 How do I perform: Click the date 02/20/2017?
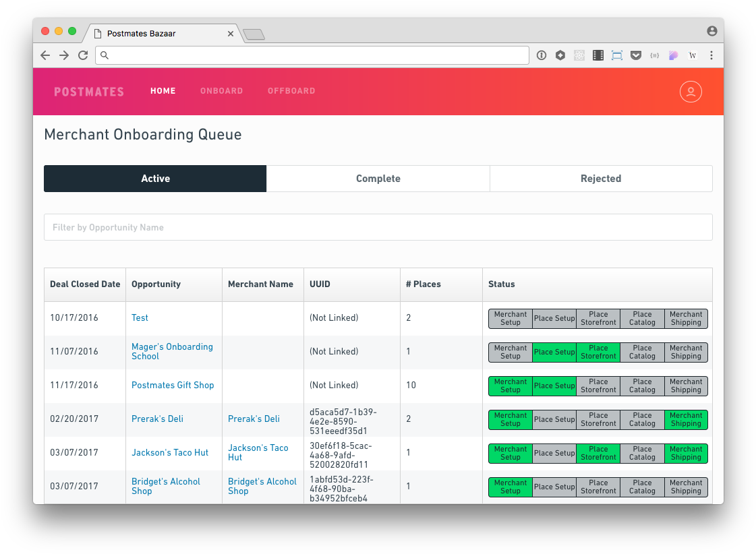[74, 419]
